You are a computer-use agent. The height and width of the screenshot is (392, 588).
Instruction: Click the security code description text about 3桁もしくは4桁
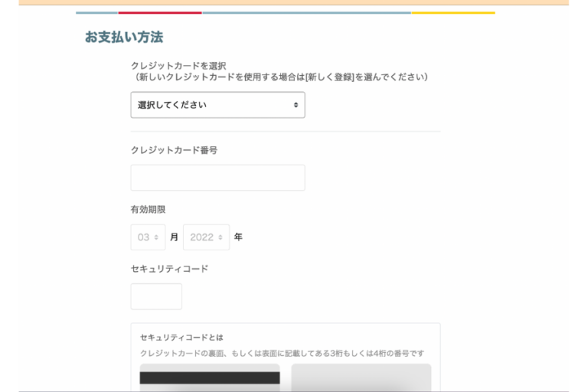pyautogui.click(x=282, y=353)
